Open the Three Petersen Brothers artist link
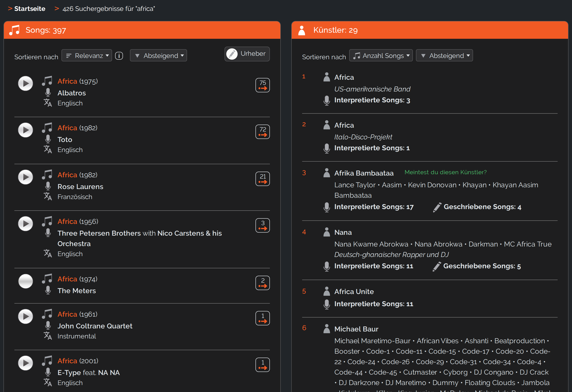The image size is (572, 392). pyautogui.click(x=99, y=233)
